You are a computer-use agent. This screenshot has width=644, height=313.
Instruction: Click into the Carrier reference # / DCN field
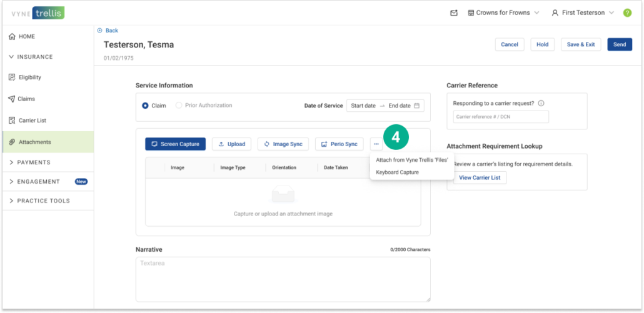pyautogui.click(x=500, y=117)
